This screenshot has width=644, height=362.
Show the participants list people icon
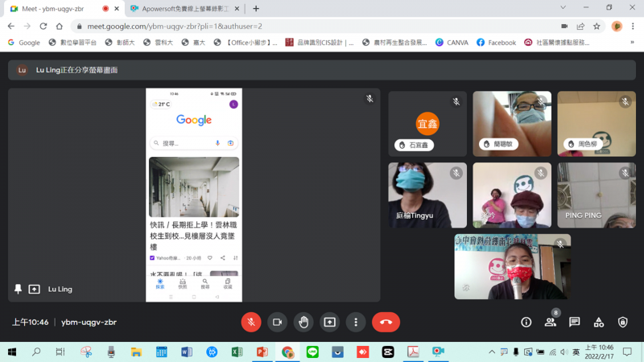point(551,323)
